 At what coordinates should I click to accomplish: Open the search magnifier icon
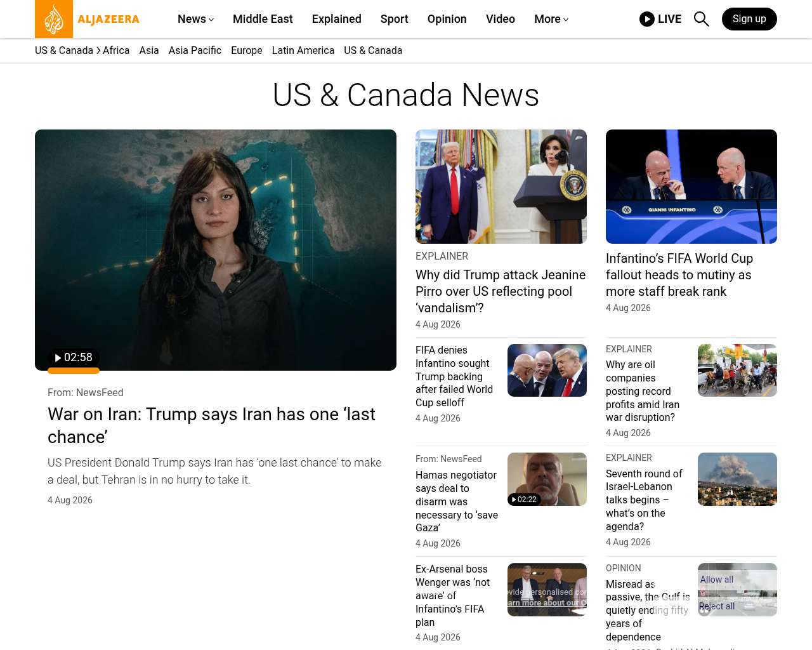[x=701, y=19]
